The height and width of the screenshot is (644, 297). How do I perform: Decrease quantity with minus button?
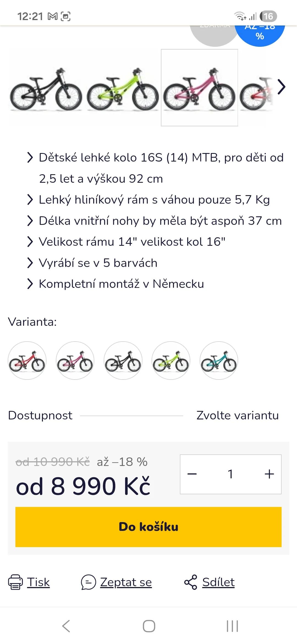coord(192,474)
